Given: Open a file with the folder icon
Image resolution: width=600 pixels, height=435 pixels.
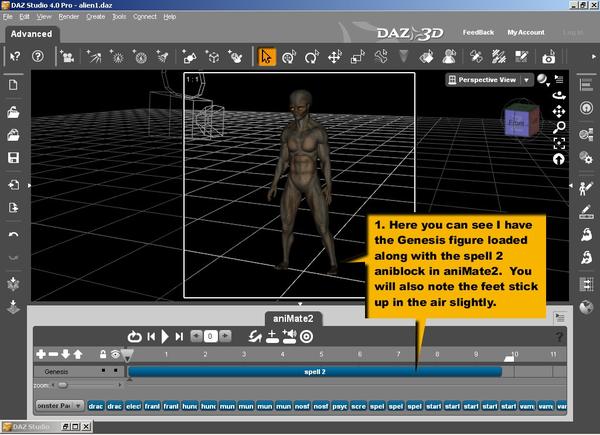Looking at the screenshot, I should (x=13, y=112).
